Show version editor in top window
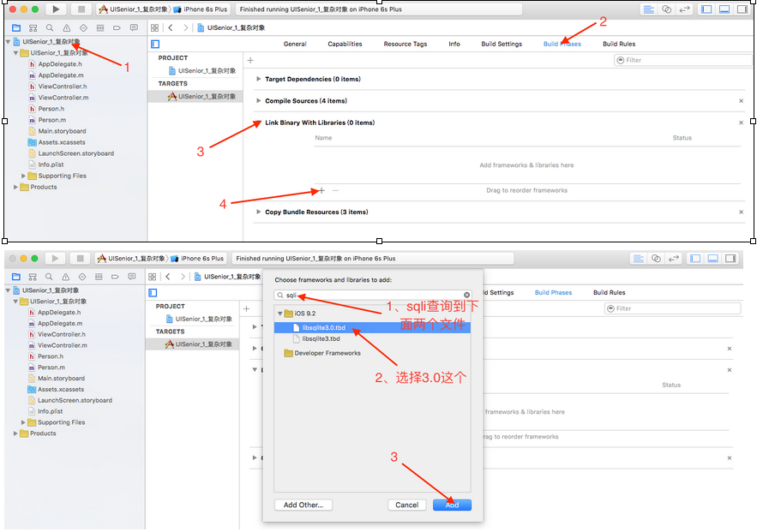This screenshot has height=532, width=757. click(x=684, y=9)
